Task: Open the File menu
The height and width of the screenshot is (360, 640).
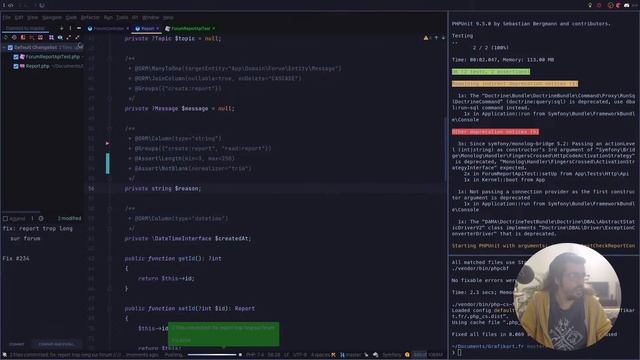Action: 6,18
